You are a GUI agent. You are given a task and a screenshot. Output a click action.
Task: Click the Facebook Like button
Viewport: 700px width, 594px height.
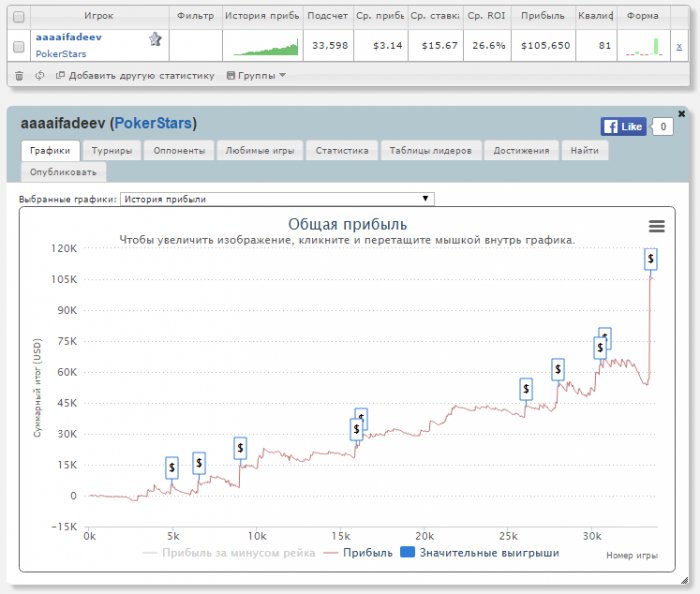[x=623, y=127]
